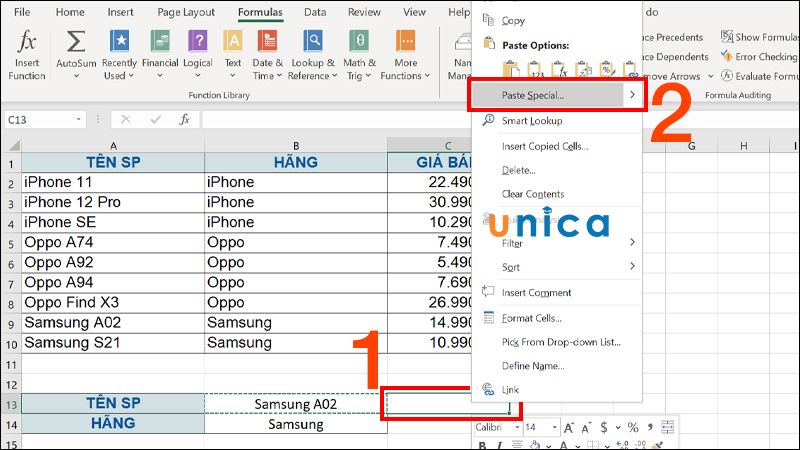Switch to the File tab
The width and height of the screenshot is (800, 450).
click(x=22, y=12)
